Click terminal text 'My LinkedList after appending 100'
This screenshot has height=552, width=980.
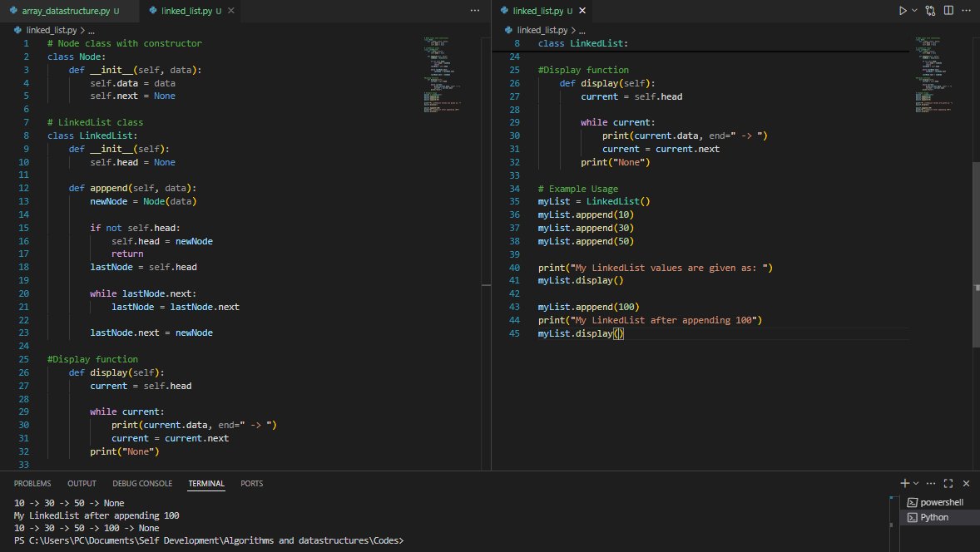pos(97,515)
